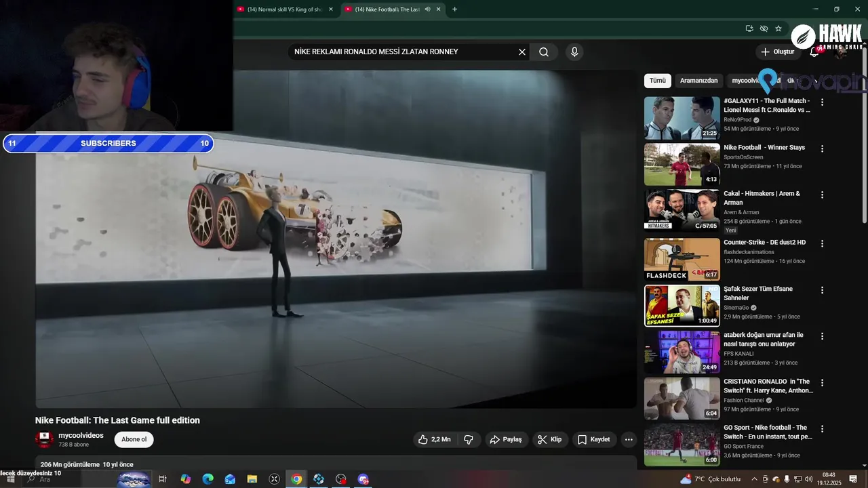Screen dimensions: 868x488
Task: Click the Paylaş share button
Action: (506, 440)
